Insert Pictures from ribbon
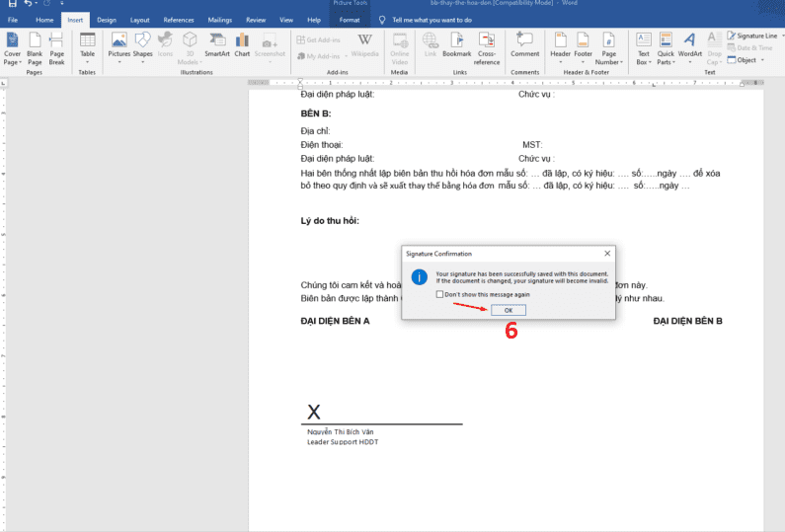 (119, 48)
